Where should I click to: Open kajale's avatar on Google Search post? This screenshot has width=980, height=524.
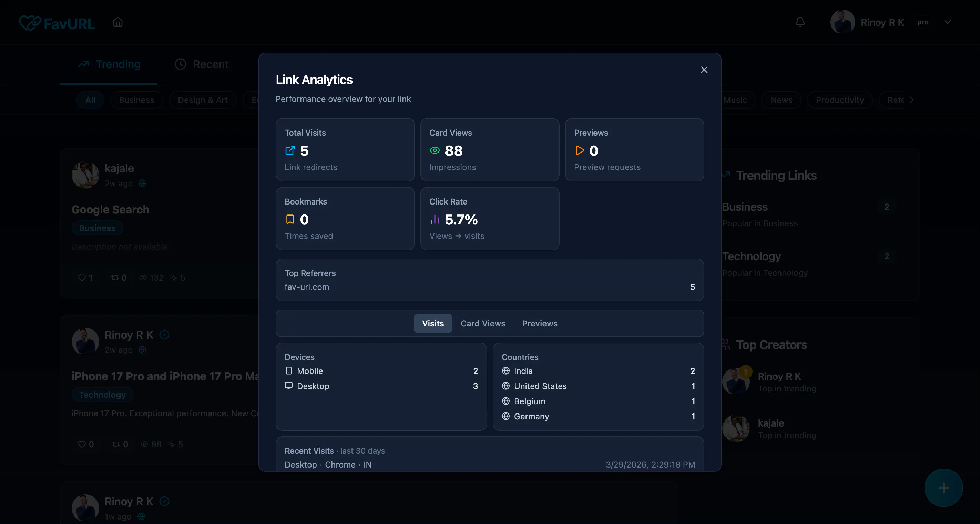85,175
